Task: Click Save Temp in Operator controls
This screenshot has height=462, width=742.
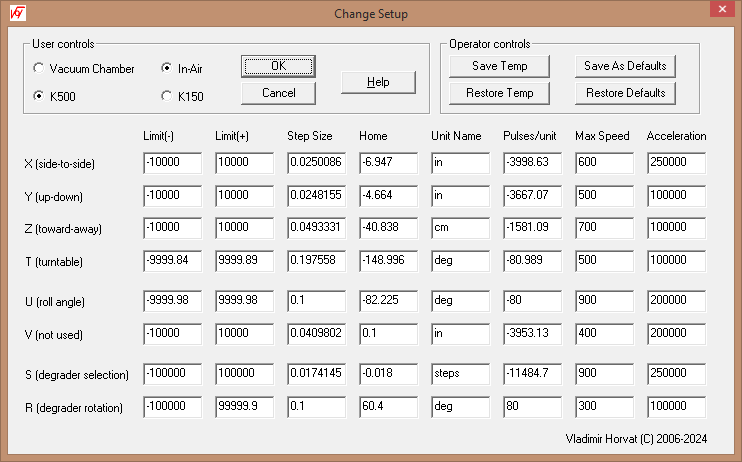Action: (499, 66)
